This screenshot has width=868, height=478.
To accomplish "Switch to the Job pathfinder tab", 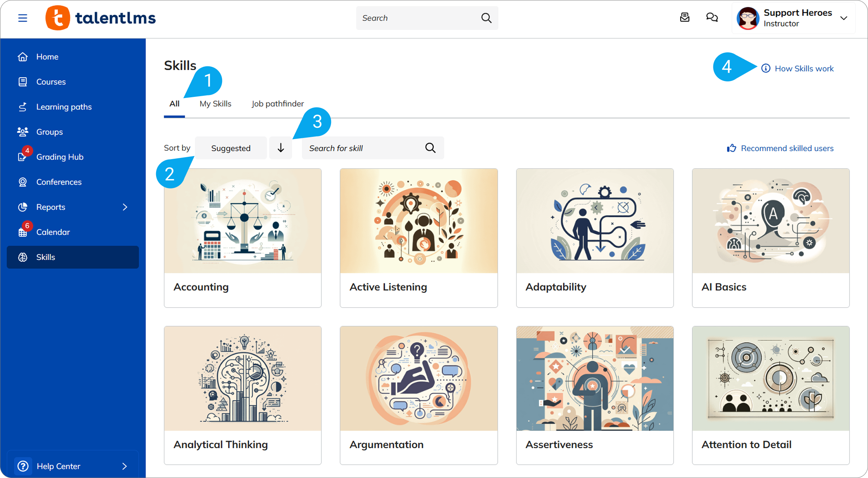I will coord(278,104).
